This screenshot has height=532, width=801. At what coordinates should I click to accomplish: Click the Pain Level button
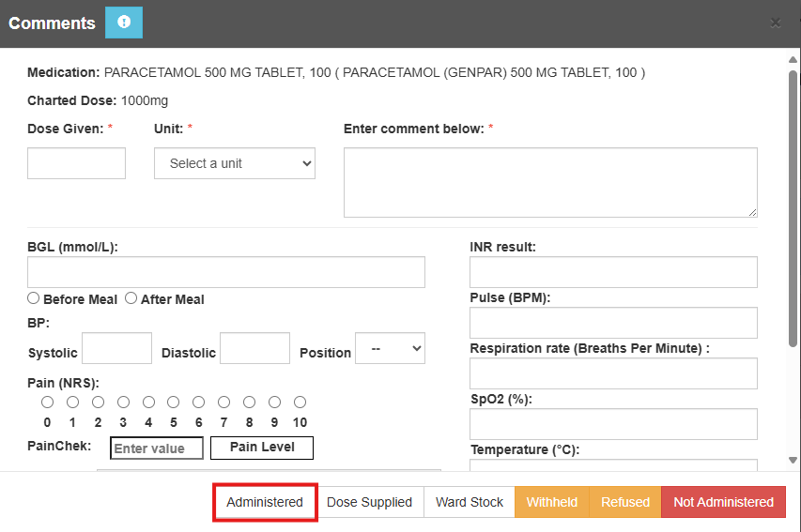tap(262, 448)
